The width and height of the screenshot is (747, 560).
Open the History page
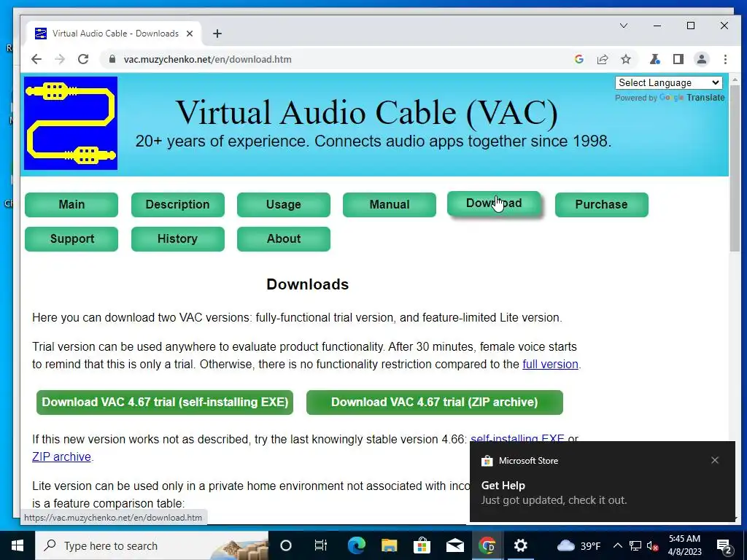click(x=178, y=238)
